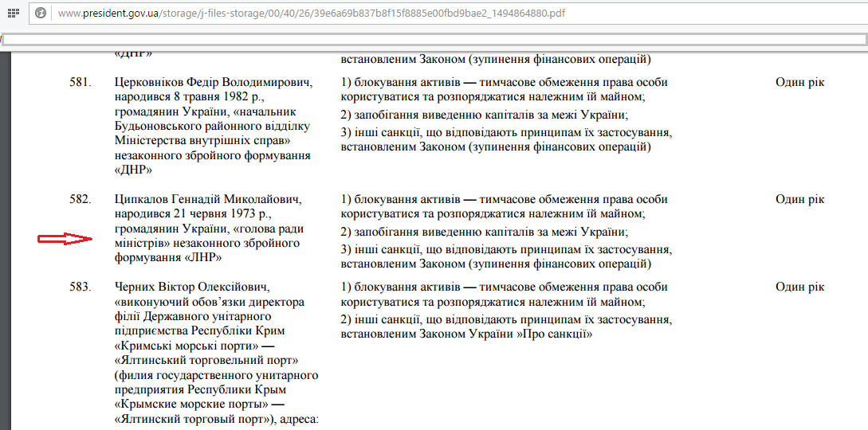
Task: Click entry number 583.
Action: (x=80, y=287)
